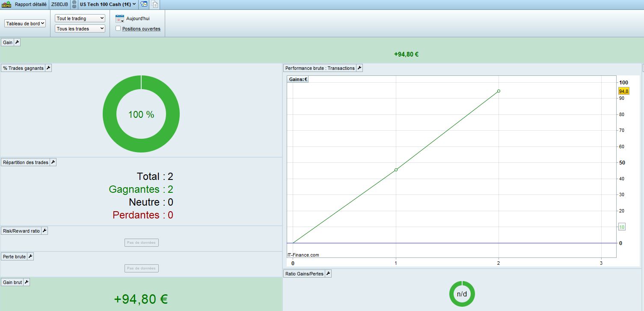
Task: Expand the US Tech 100 Cash (1€) selector
Action: [x=108, y=4]
